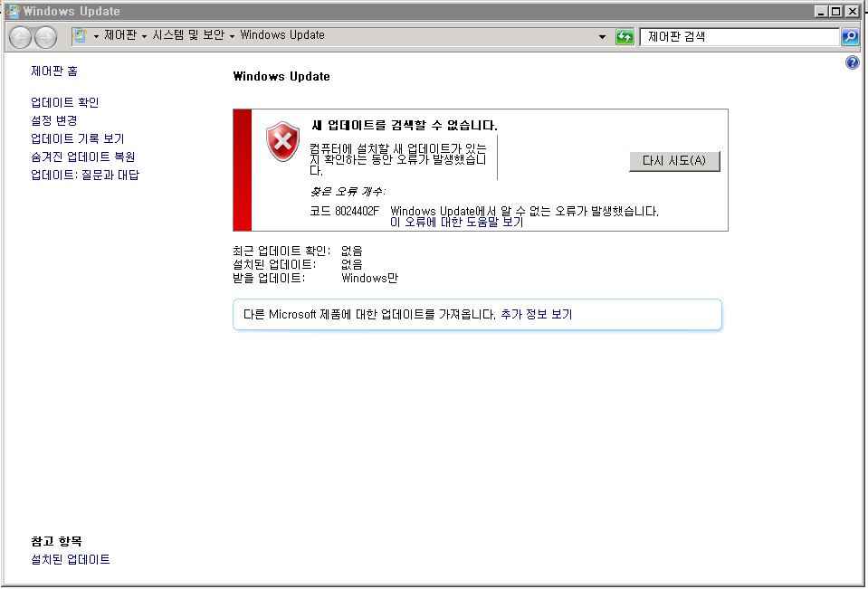The width and height of the screenshot is (868, 589).
Task: Open 업데이트 기록 보기 link
Action: pyautogui.click(x=78, y=138)
